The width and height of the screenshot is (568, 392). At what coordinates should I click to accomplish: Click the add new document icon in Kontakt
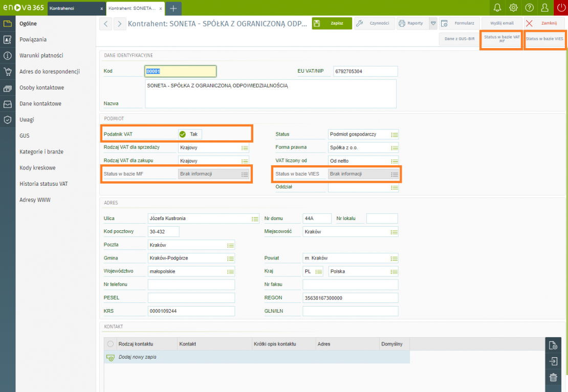[x=553, y=345]
